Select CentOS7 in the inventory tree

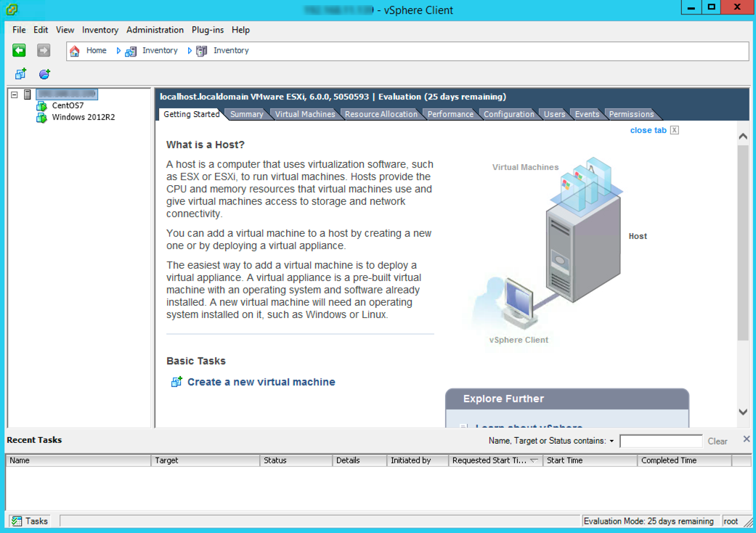coord(68,105)
